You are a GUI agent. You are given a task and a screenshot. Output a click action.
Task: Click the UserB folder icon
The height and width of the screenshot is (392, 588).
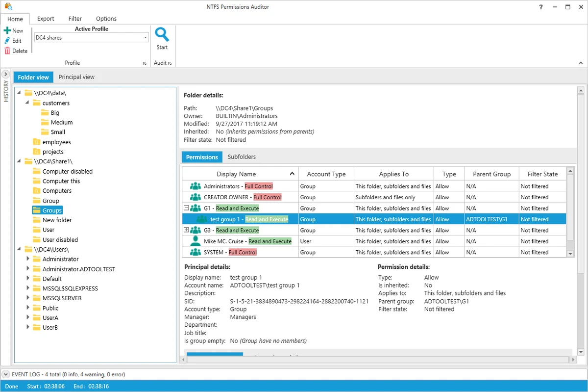tap(37, 327)
